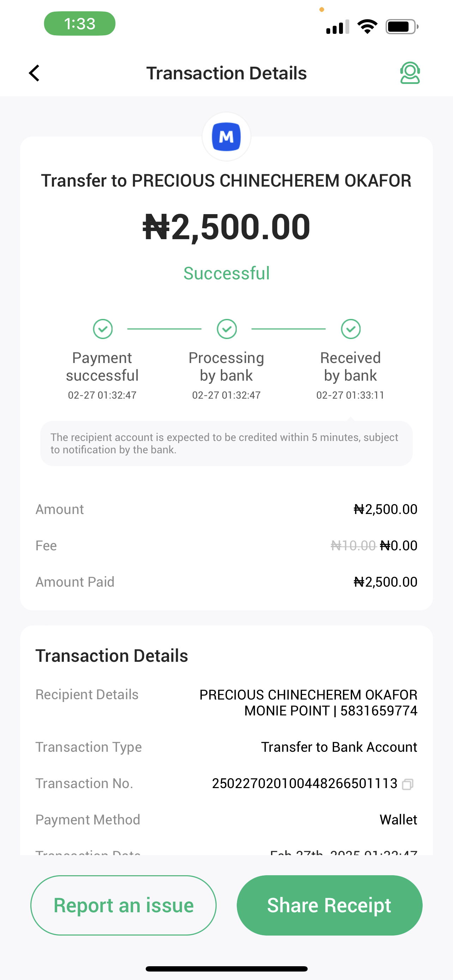Tap the back arrow icon
Viewport: 453px width, 980px height.
tap(34, 73)
